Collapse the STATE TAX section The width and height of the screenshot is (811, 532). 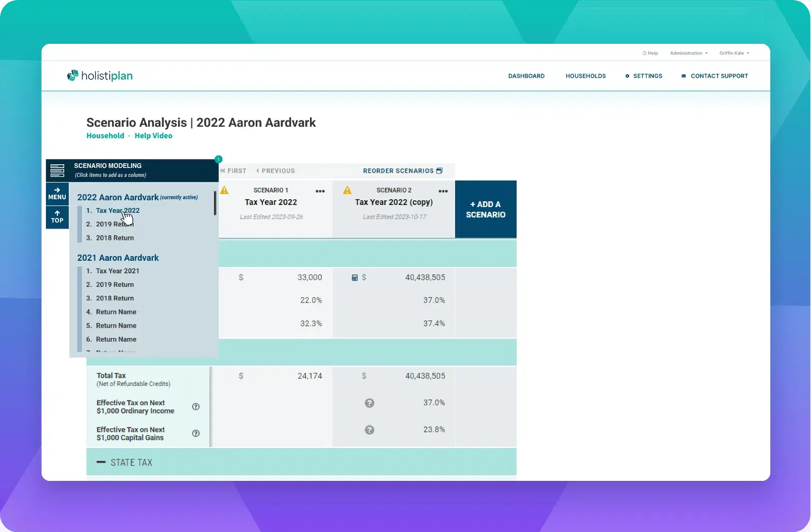(x=101, y=462)
